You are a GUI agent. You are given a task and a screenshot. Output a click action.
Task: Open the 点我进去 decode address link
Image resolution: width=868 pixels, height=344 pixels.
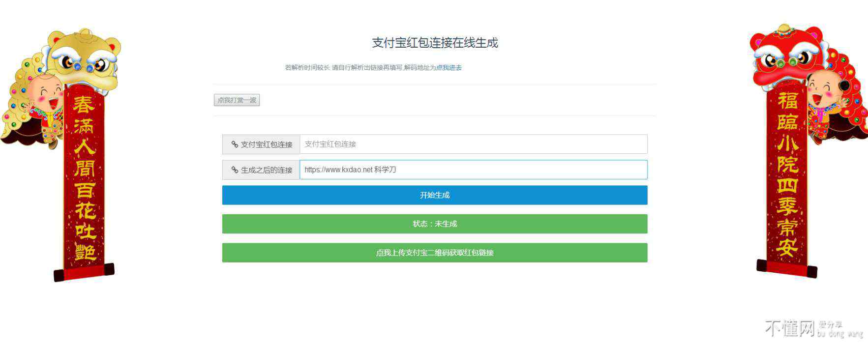point(449,68)
